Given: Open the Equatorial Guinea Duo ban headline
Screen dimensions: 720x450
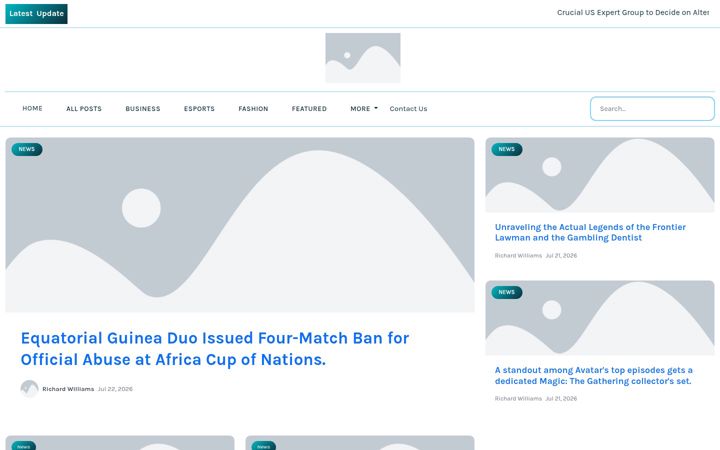Looking at the screenshot, I should coord(215,349).
